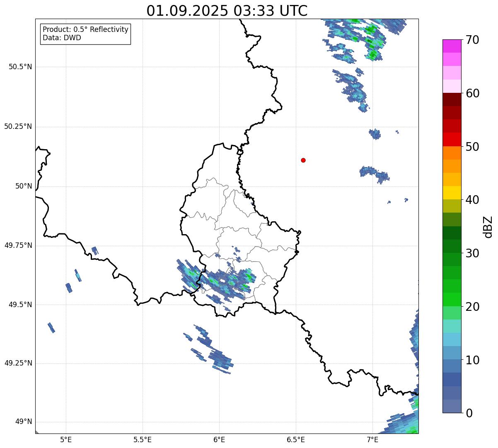Click the 20 tick on the colorbar

472,307
